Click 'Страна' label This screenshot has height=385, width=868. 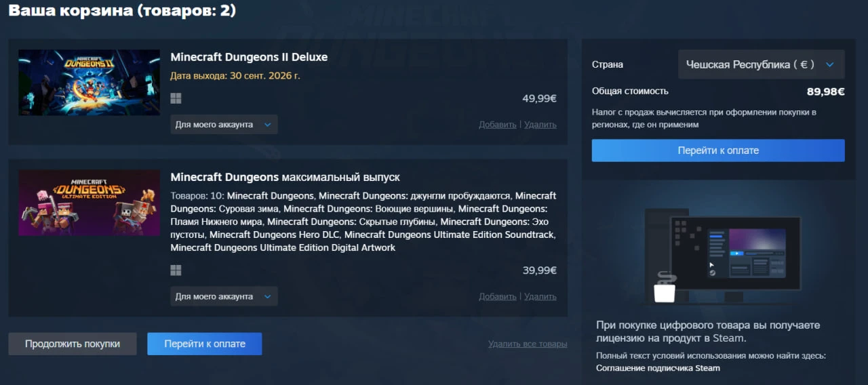[608, 64]
